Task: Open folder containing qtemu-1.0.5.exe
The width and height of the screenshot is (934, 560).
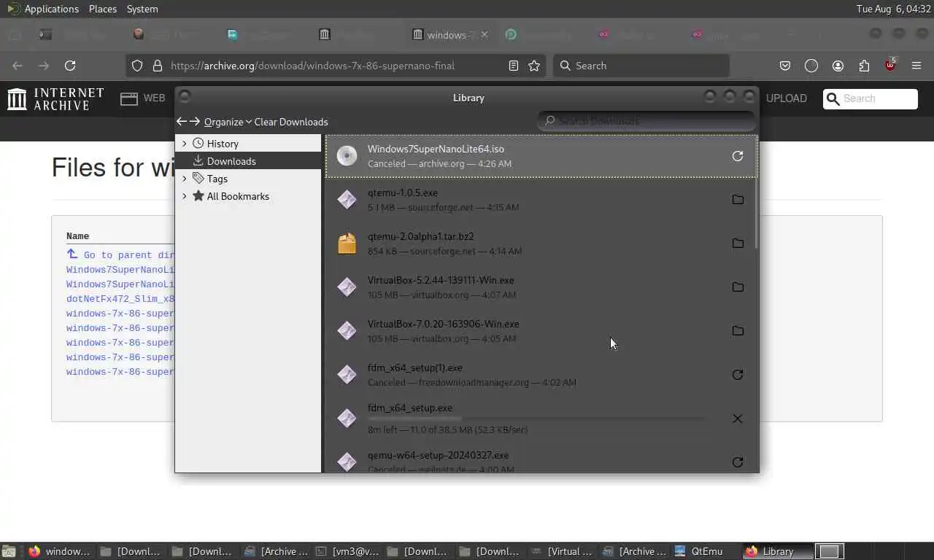Action: click(738, 200)
